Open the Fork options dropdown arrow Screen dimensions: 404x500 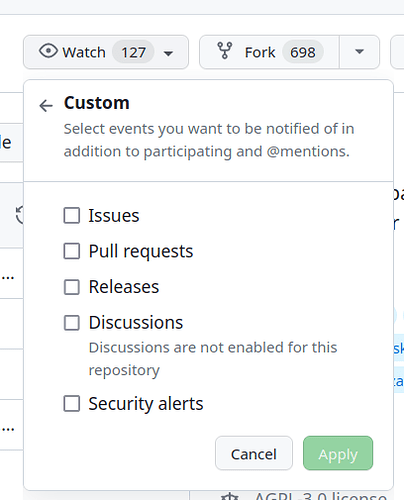[x=359, y=52]
